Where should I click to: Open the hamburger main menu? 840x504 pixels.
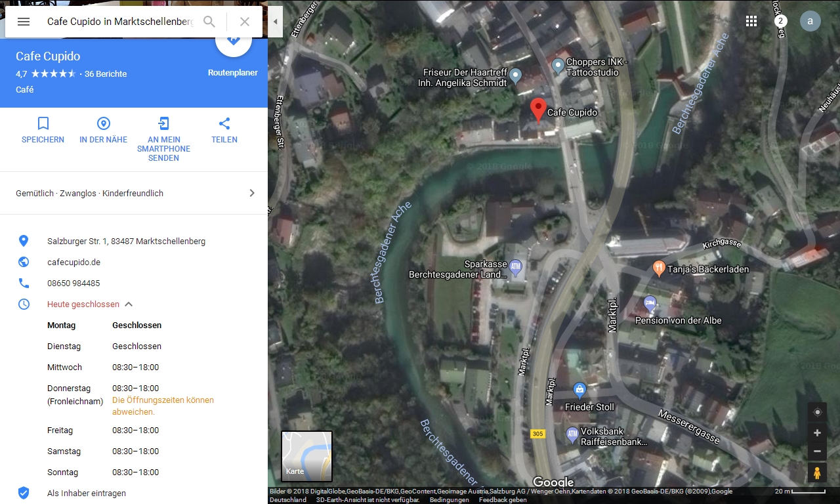(x=24, y=22)
